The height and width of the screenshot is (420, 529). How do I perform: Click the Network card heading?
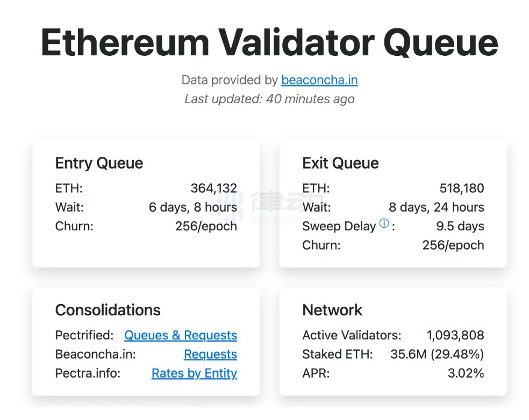332,310
